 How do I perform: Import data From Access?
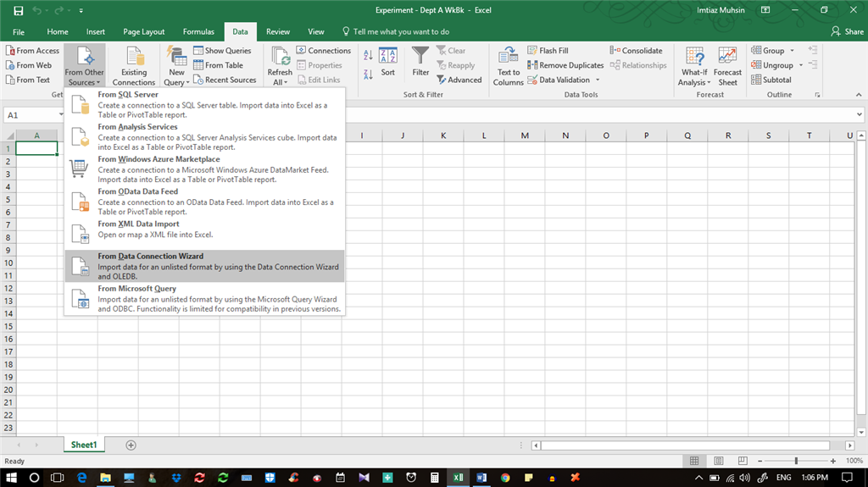click(32, 50)
